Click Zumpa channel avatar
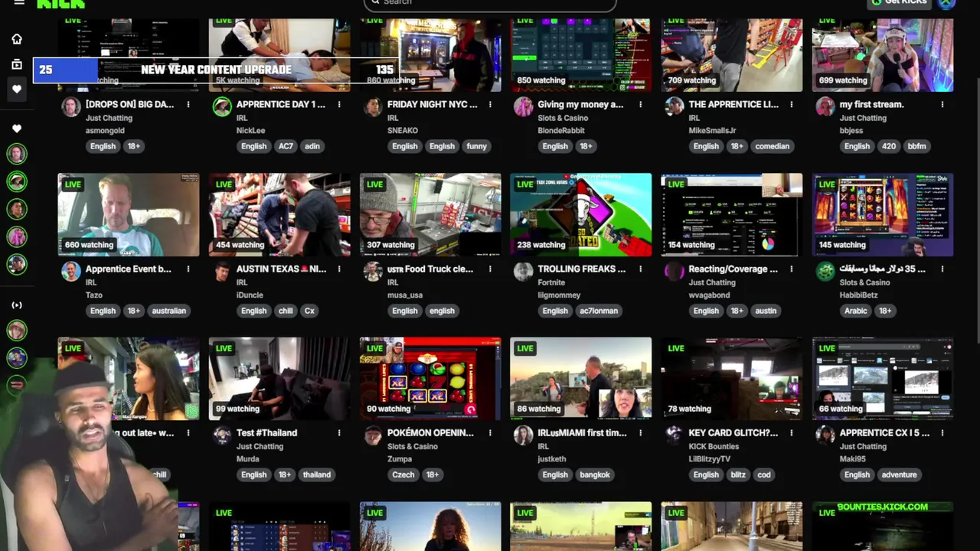Screen dimensions: 980x551 pyautogui.click(x=373, y=435)
